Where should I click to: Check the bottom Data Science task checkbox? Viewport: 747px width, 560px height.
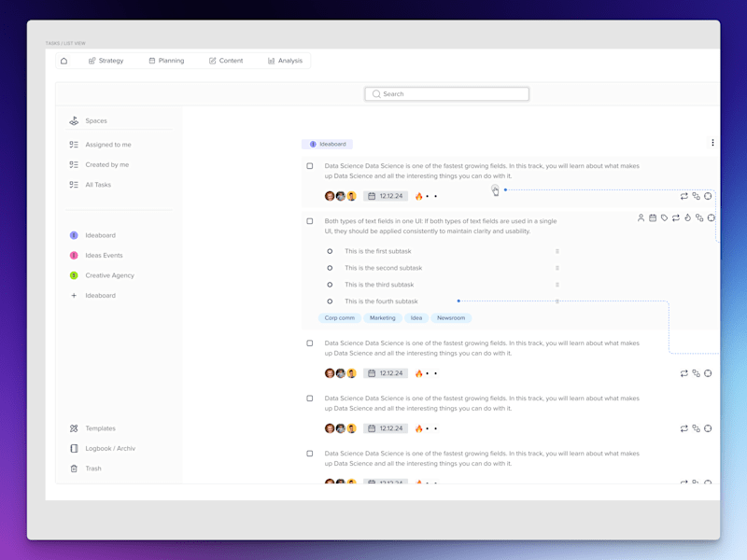tap(310, 454)
